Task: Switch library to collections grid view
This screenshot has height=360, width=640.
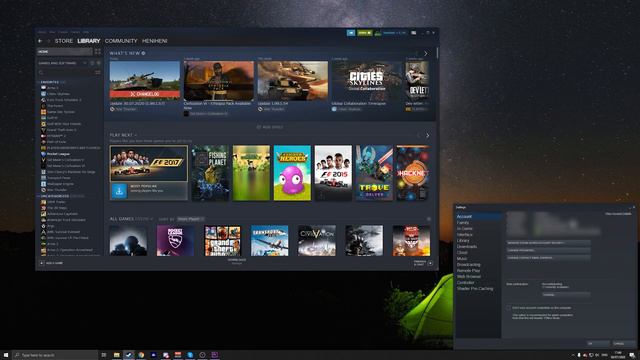Action: tap(98, 52)
